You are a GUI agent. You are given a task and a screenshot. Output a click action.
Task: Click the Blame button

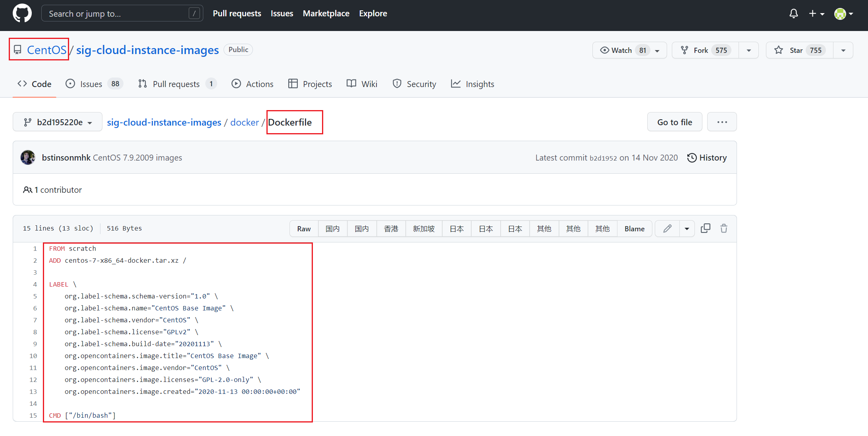coord(635,229)
